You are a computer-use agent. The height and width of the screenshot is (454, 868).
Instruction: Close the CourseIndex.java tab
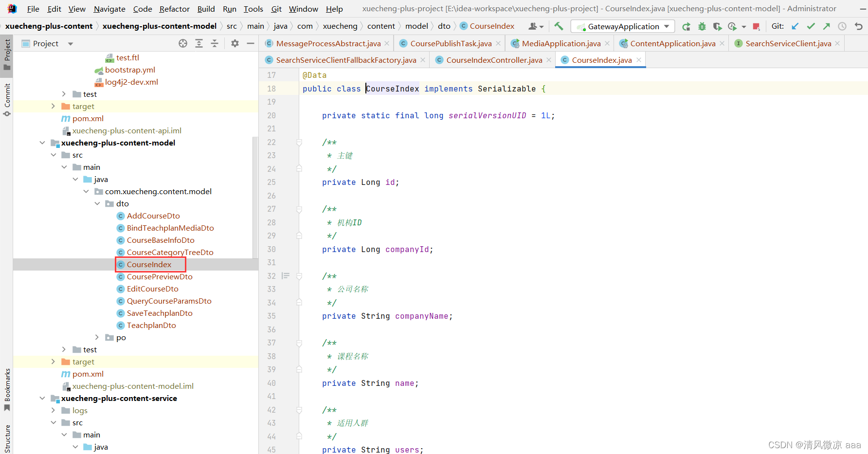point(639,59)
